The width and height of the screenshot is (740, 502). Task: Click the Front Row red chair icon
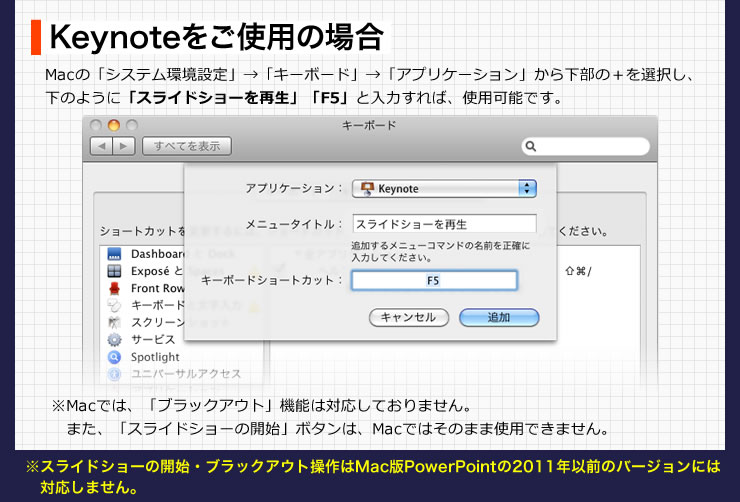pyautogui.click(x=114, y=288)
